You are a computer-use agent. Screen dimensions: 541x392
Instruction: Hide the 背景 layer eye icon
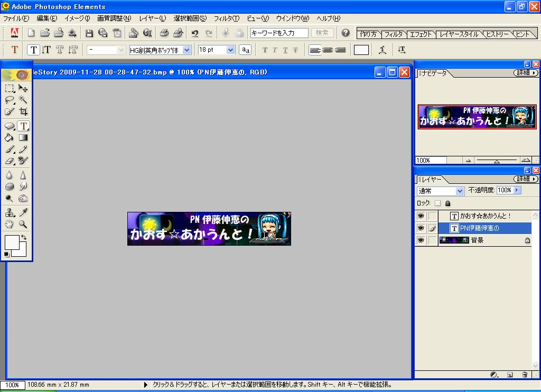(421, 240)
